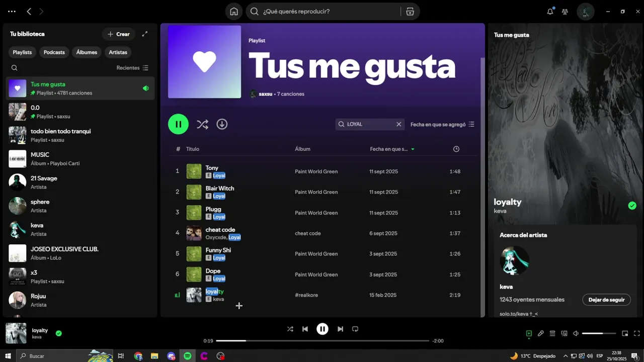Search within the library magnifier icon
The width and height of the screenshot is (644, 362).
point(14,68)
